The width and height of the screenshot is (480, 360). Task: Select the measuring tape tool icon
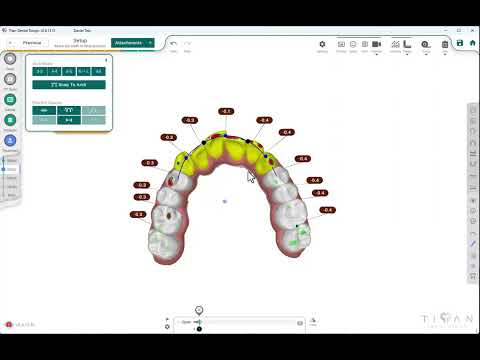pyautogui.click(x=426, y=44)
